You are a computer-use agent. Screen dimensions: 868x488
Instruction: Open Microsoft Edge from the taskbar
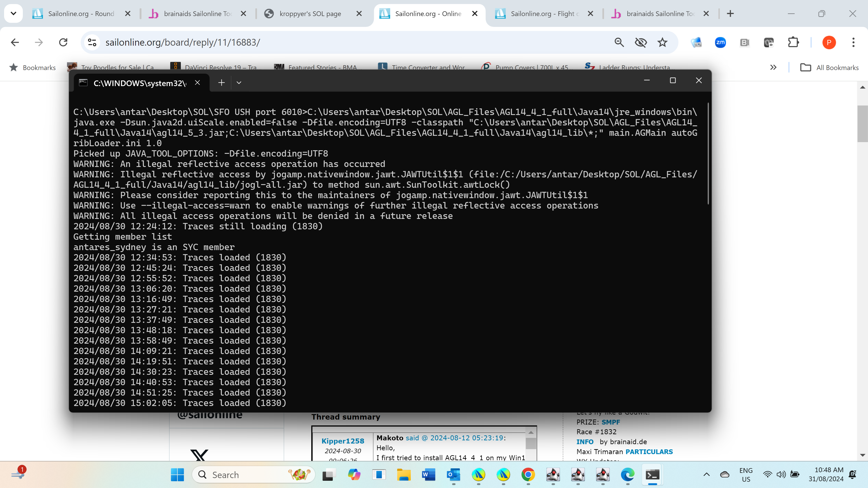(x=627, y=475)
